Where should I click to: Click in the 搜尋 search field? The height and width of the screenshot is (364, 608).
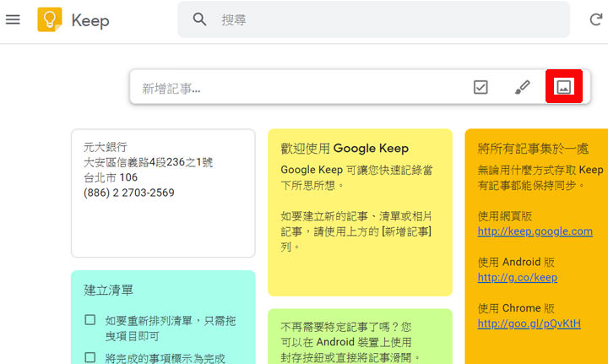(x=373, y=19)
